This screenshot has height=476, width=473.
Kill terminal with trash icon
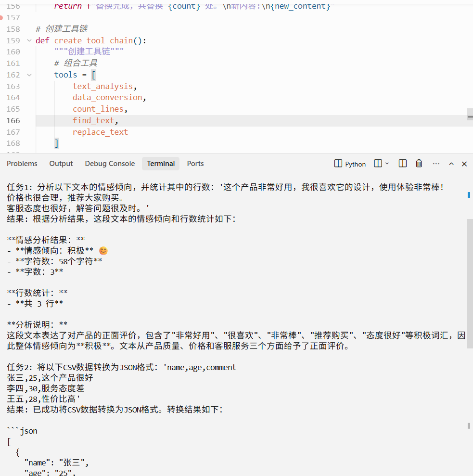[419, 164]
